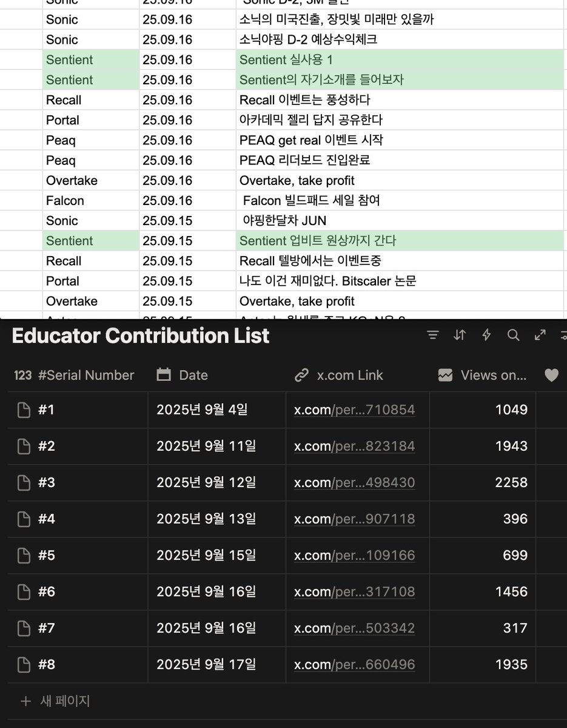Select the Views on... column header

[483, 376]
